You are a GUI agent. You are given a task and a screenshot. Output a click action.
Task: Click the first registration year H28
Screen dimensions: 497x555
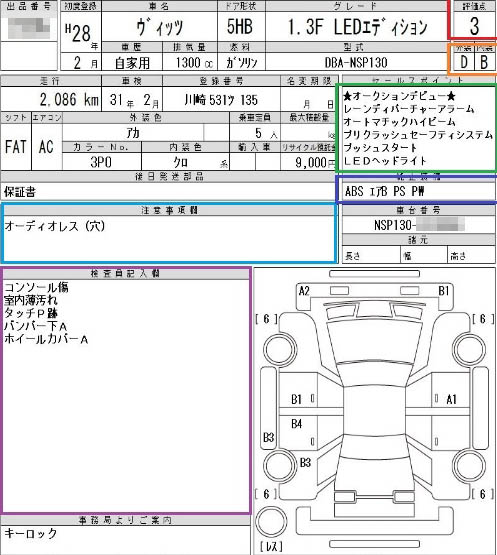[x=79, y=34]
